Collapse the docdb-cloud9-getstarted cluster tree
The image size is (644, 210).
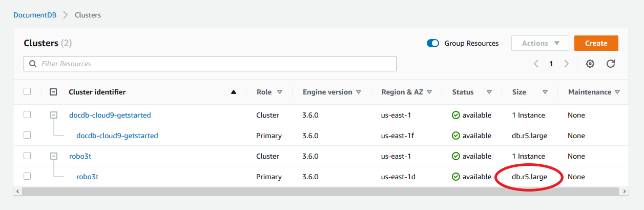[53, 115]
